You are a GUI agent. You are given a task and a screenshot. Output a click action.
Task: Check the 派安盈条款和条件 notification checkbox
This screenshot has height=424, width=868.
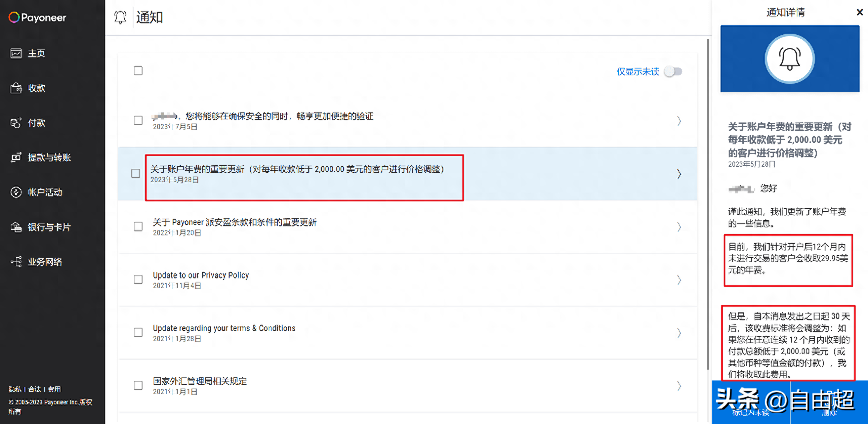(138, 226)
